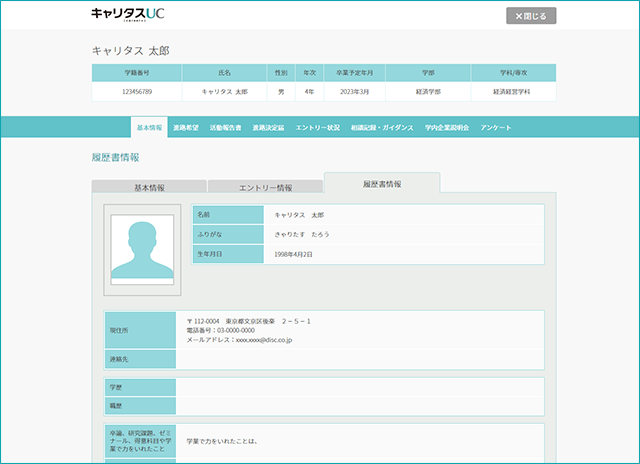Select the 進路決定届 tab

tap(268, 128)
